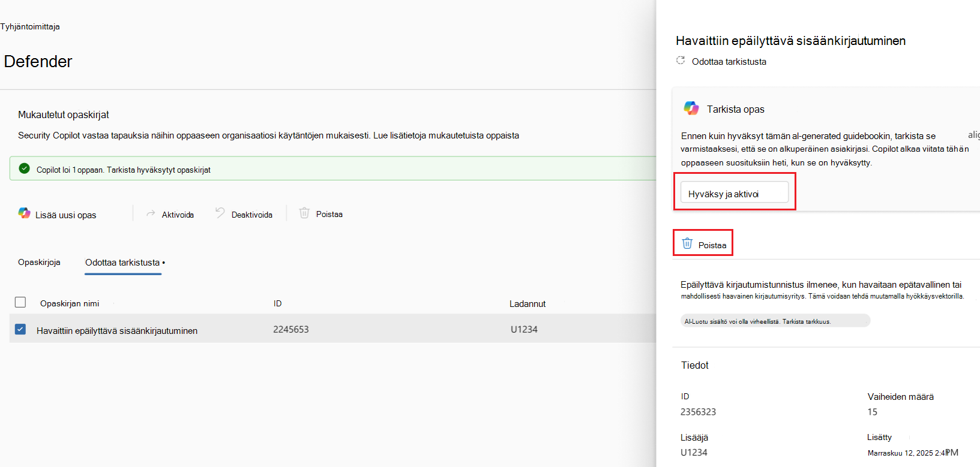Click the U1234 cell in Ladannut column
The image size is (980, 467).
tap(524, 329)
